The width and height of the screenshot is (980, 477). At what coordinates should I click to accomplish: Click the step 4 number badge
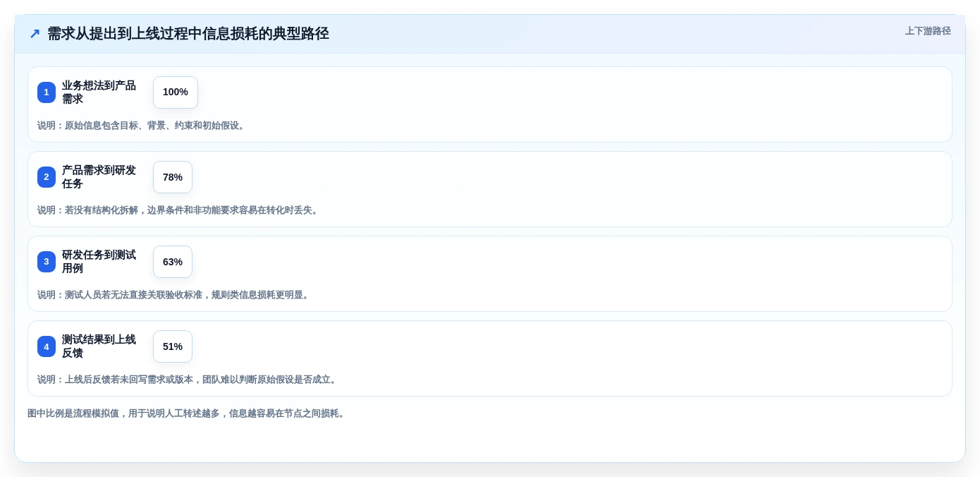47,346
